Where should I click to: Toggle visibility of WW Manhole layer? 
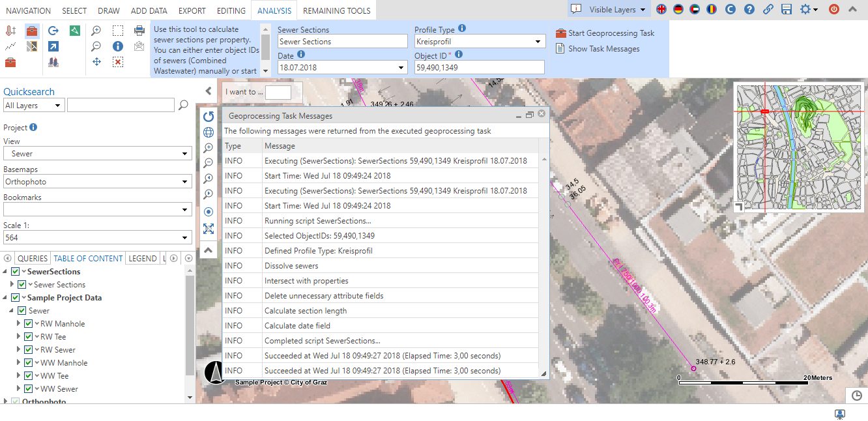point(27,362)
